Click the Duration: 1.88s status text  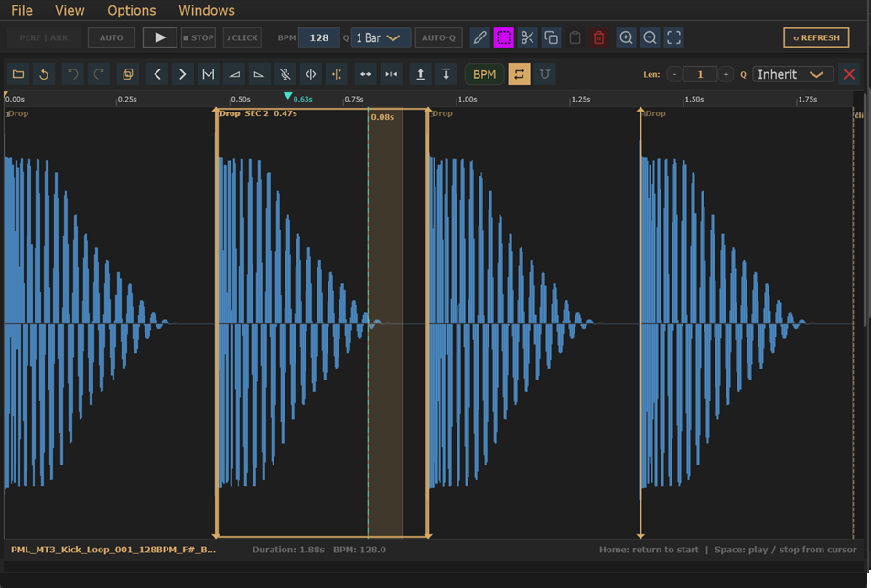click(x=288, y=550)
